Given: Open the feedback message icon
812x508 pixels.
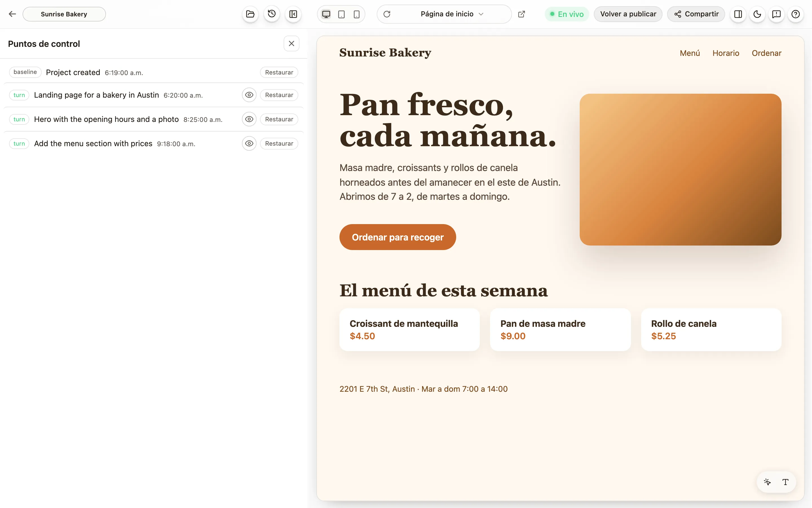Looking at the screenshot, I should tap(776, 14).
